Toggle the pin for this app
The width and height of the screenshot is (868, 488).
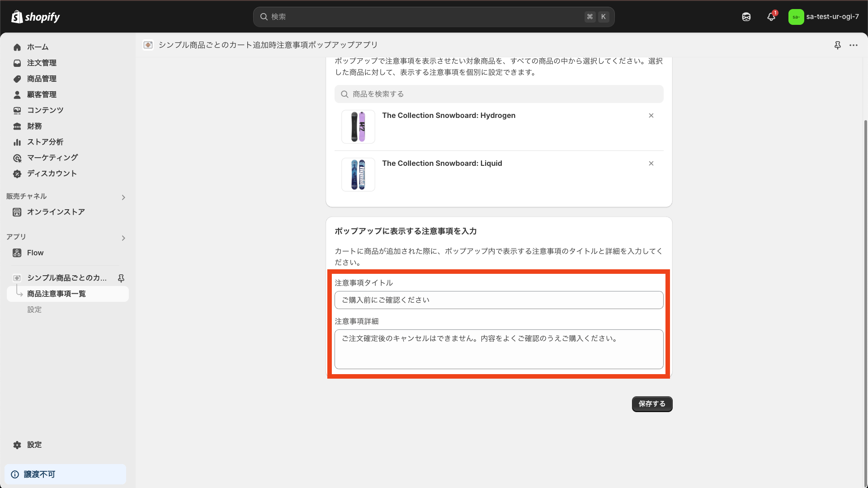[x=838, y=45]
